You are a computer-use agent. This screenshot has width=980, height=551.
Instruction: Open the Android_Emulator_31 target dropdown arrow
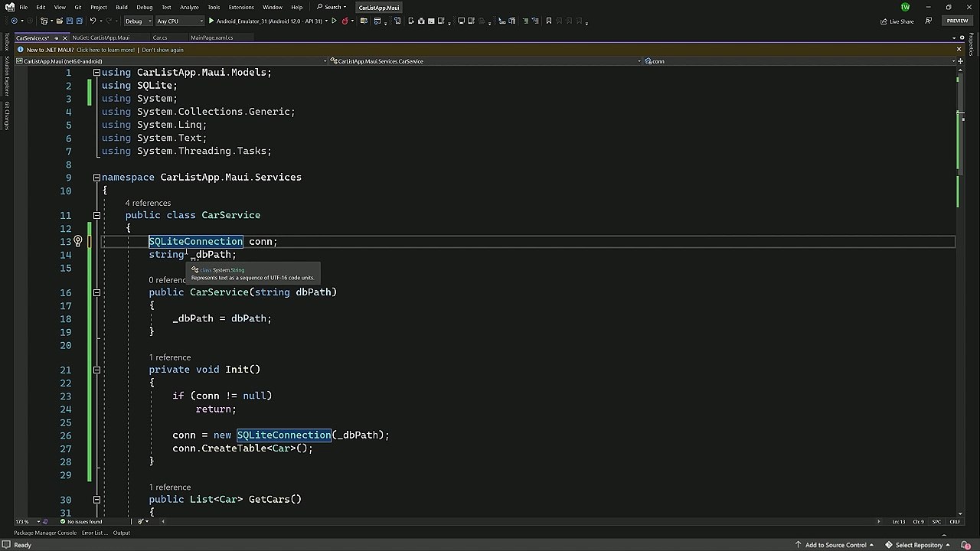pos(326,21)
